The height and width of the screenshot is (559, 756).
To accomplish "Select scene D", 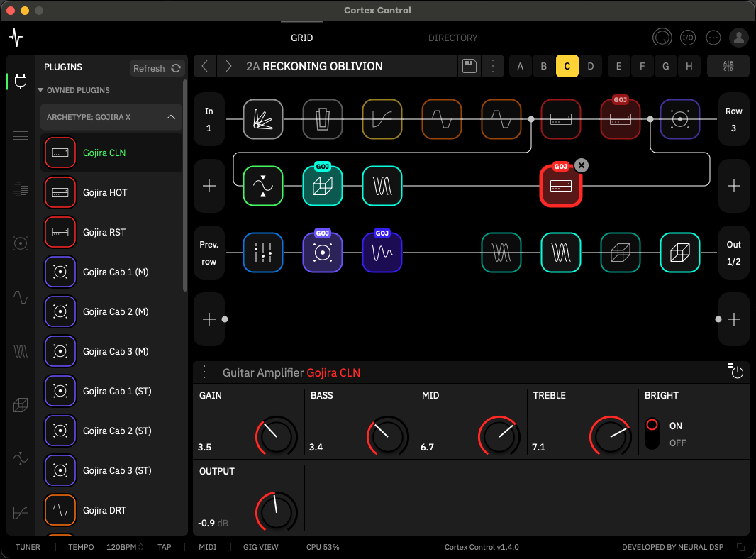I will [590, 66].
